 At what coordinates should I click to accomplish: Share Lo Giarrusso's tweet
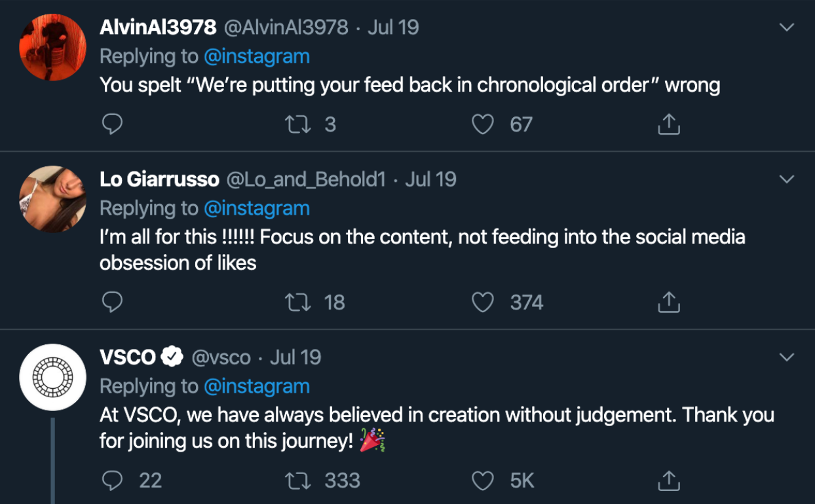668,302
